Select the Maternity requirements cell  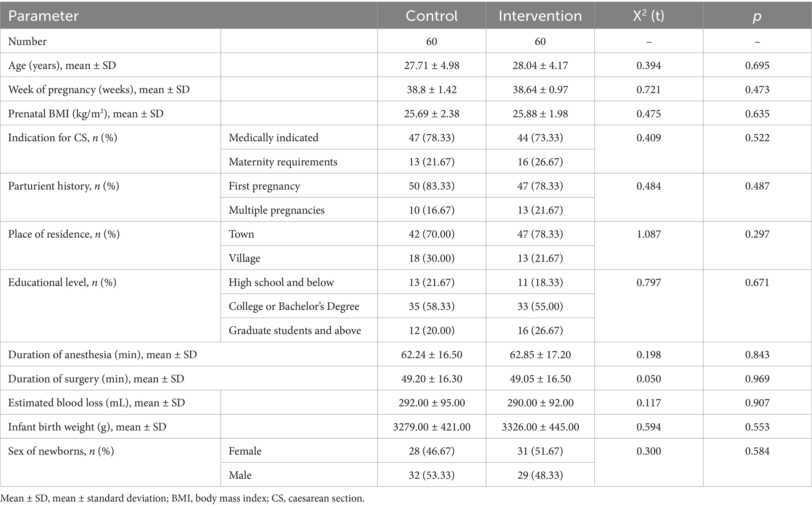[x=283, y=162]
